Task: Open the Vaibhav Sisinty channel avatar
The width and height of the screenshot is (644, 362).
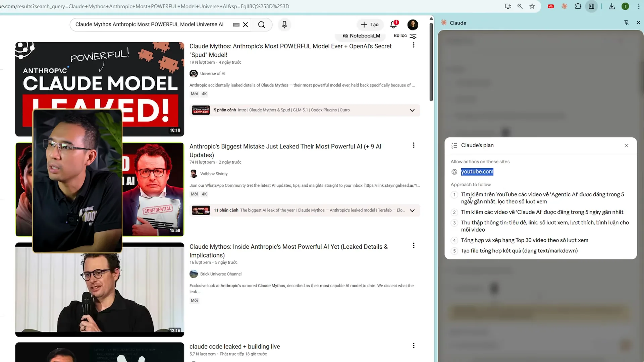Action: (x=194, y=174)
